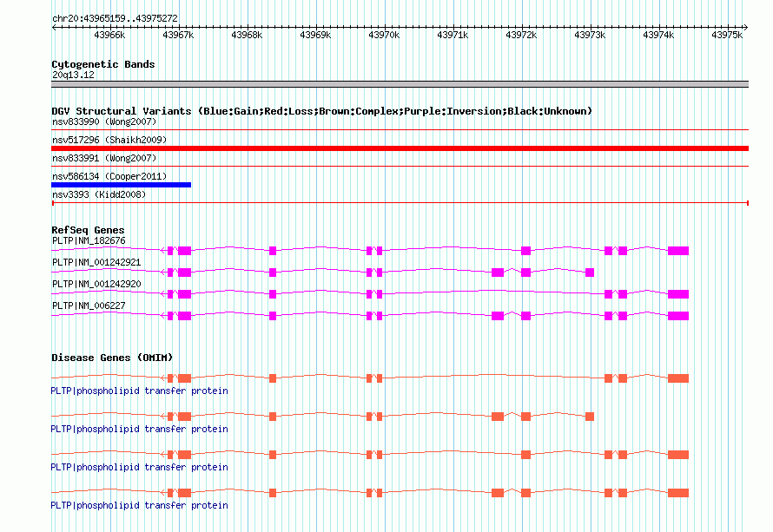Click the rightmost magenta exon of NM_006227
This screenshot has height=532, width=773.
click(x=678, y=316)
